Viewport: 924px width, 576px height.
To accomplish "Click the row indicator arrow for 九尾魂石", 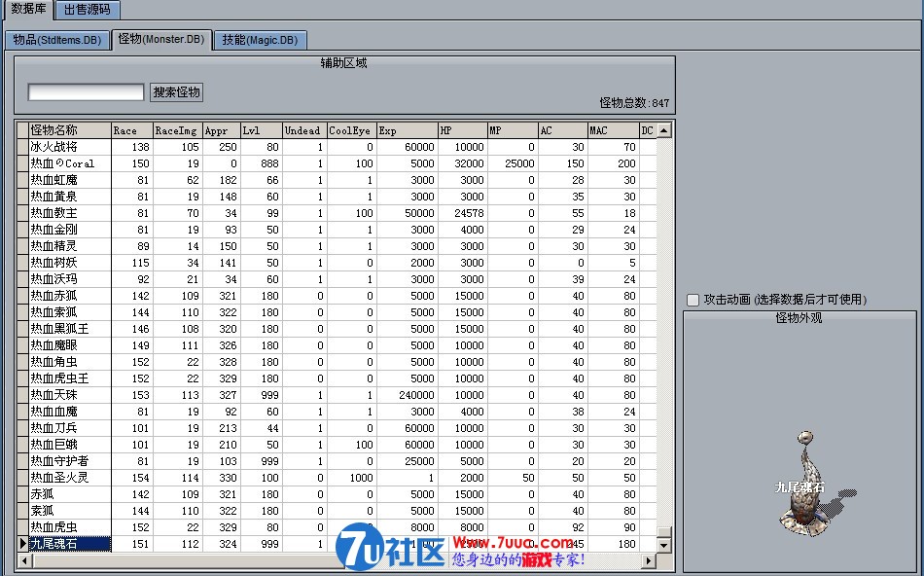I will tap(23, 544).
